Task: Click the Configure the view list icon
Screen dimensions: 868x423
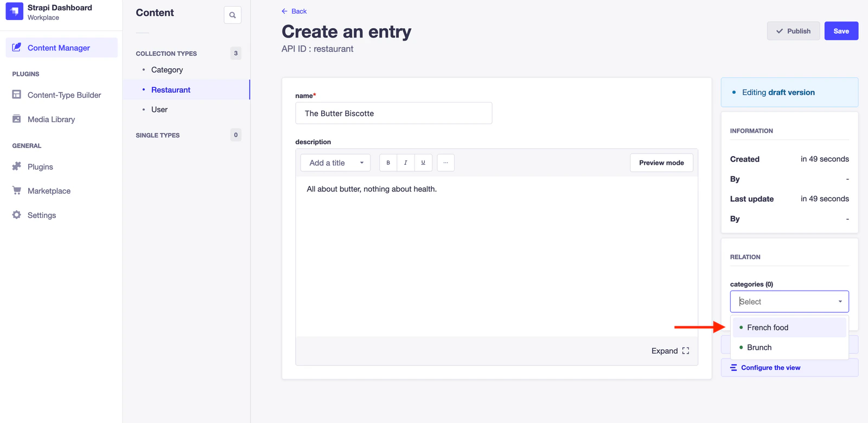Action: pos(733,368)
